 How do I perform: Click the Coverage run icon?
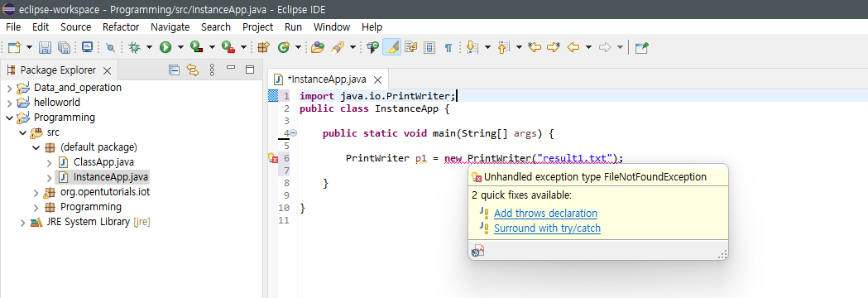[197, 48]
